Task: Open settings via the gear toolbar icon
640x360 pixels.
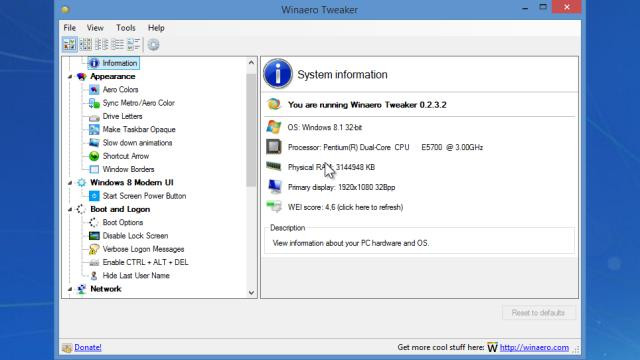Action: 153,44
